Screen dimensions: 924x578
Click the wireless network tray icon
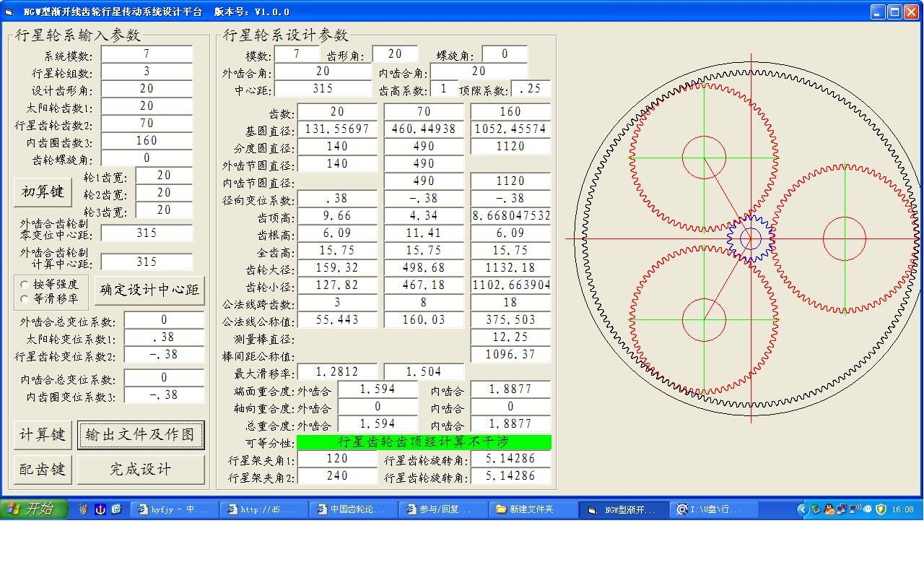click(855, 509)
